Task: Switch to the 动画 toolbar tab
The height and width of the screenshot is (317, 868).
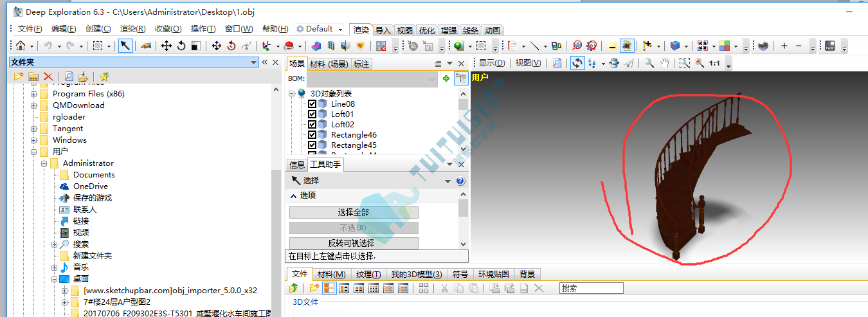Action: pyautogui.click(x=493, y=30)
